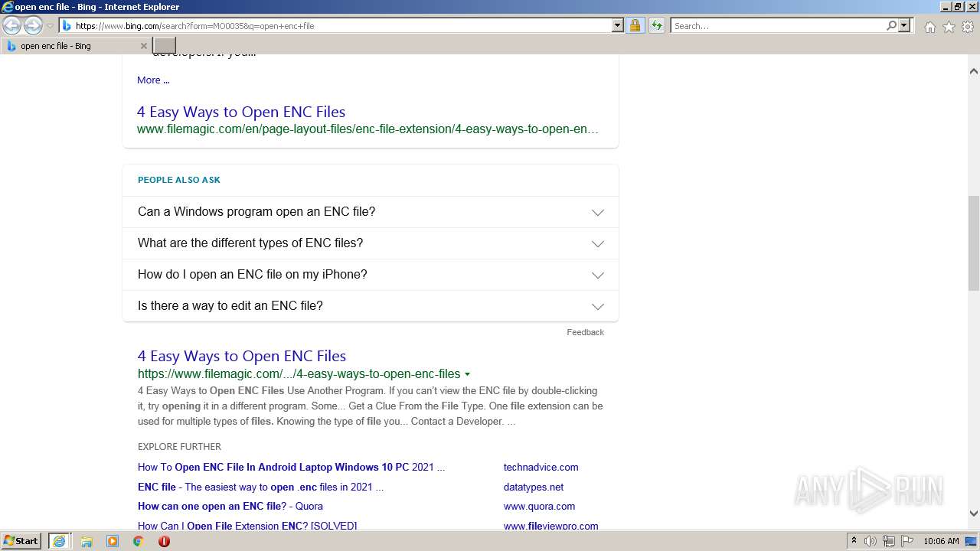
Task: Show hidden tray icons arrow
Action: pos(854,541)
